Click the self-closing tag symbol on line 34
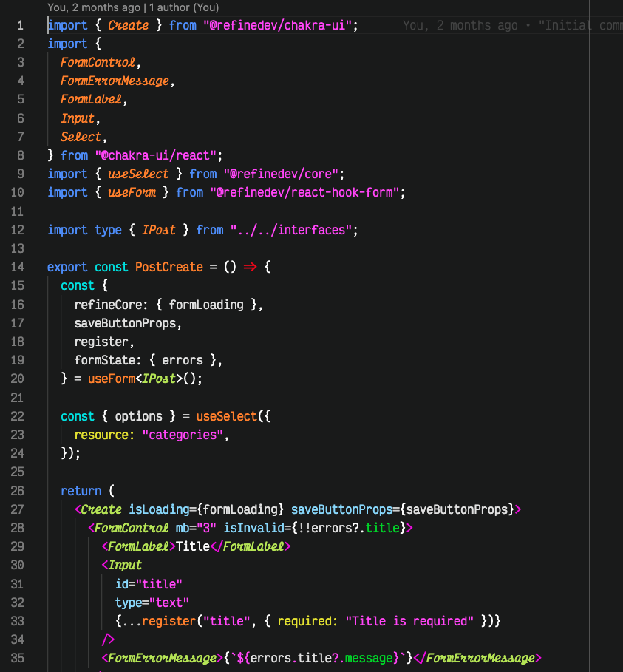This screenshot has height=672, width=623. 108,640
